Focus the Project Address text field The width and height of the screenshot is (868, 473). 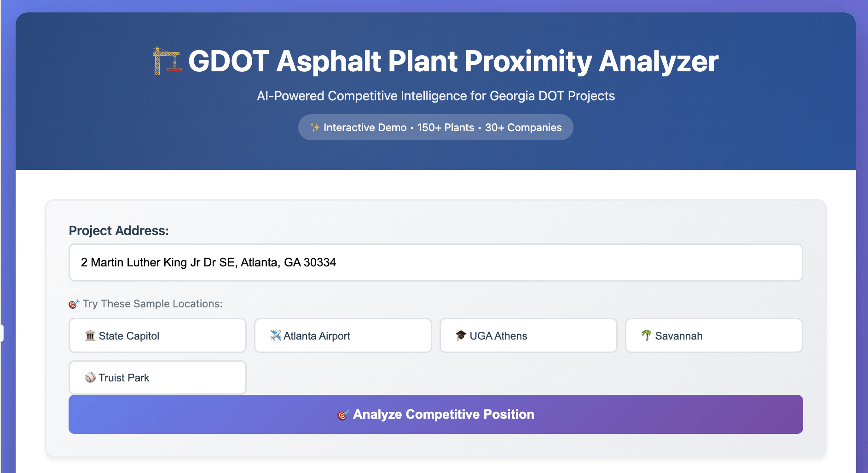click(435, 262)
